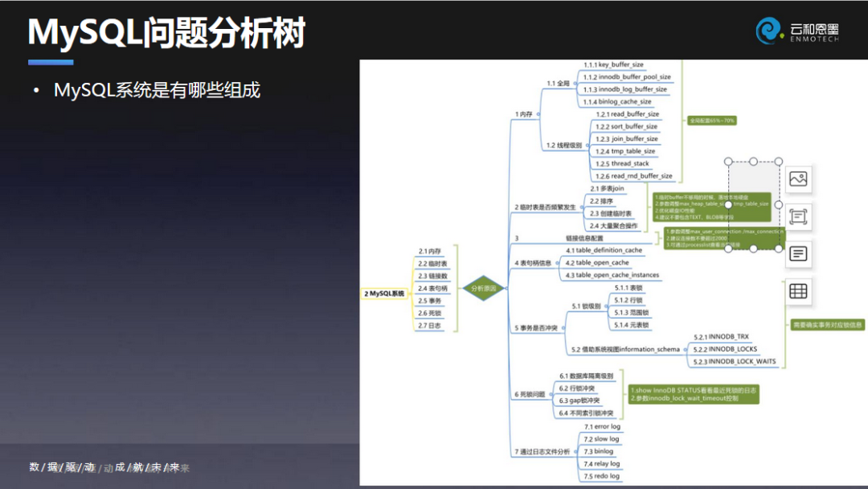Select the '2.1 内存' node
Image resolution: width=868 pixels, height=489 pixels.
[x=429, y=252]
